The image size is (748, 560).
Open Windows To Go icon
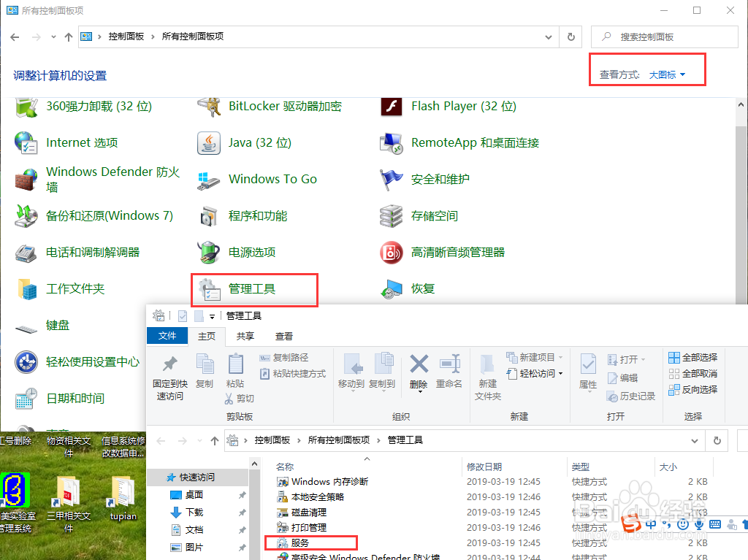pyautogui.click(x=209, y=180)
